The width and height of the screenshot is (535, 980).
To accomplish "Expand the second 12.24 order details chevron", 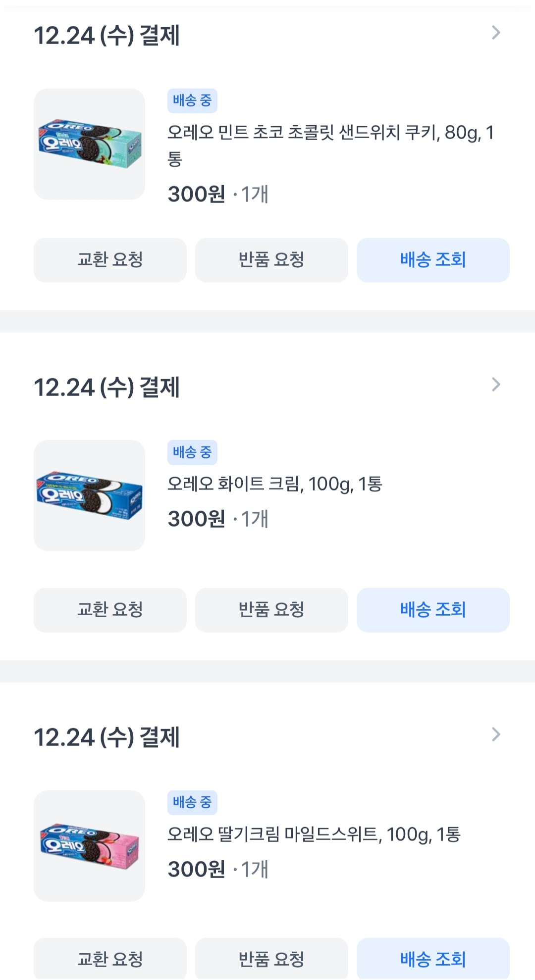I will (x=495, y=385).
